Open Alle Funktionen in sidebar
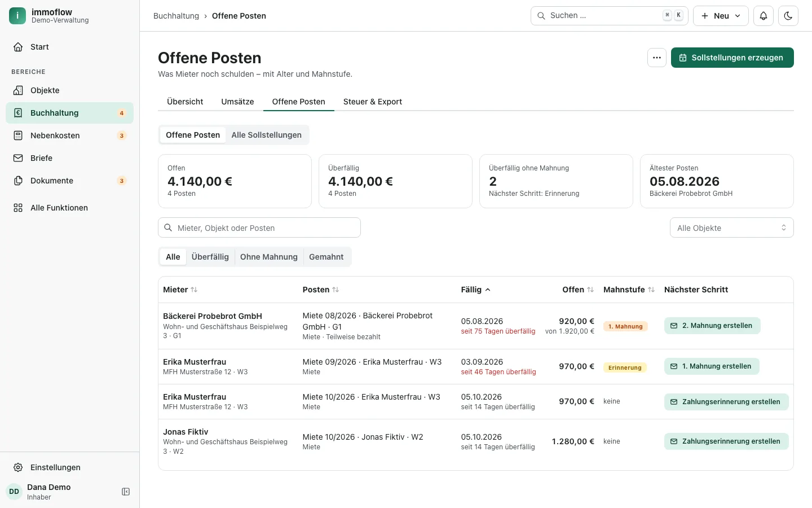Screen dimensions: 812x508 (x=69, y=208)
